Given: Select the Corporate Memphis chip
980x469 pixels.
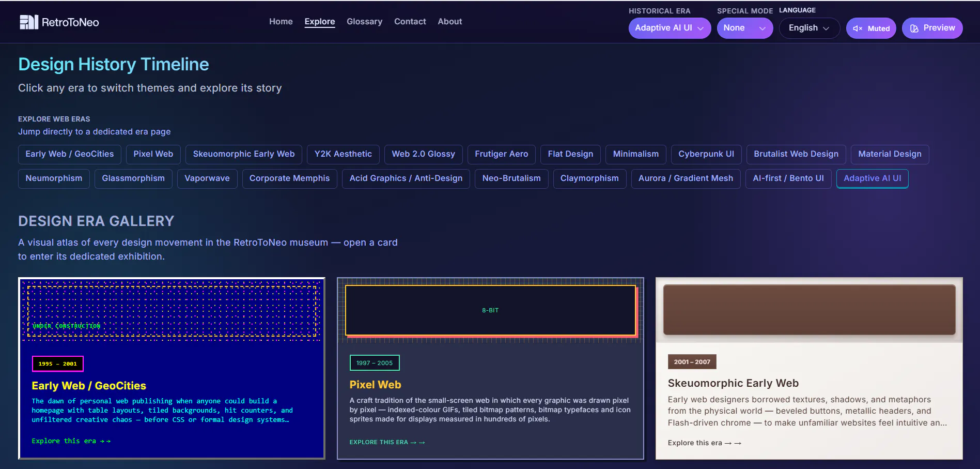Looking at the screenshot, I should tap(290, 178).
